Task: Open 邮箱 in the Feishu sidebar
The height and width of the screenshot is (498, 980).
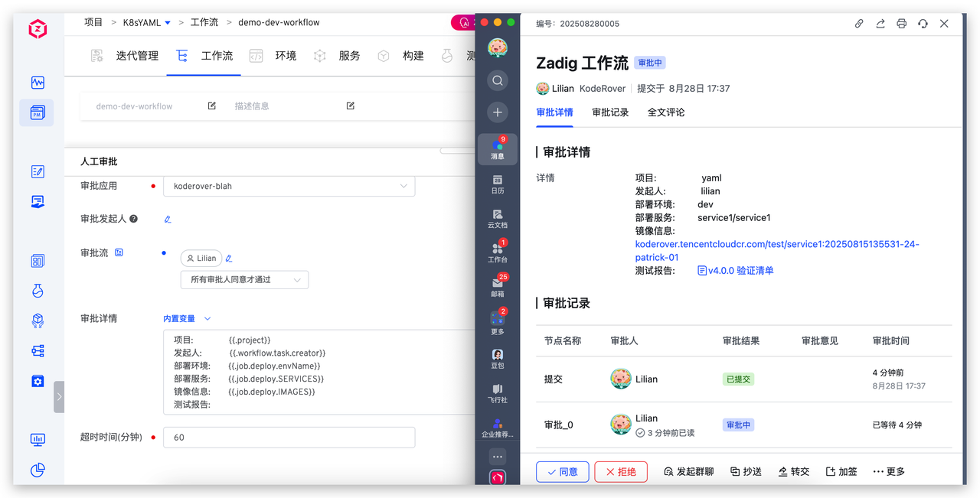Action: 498,288
